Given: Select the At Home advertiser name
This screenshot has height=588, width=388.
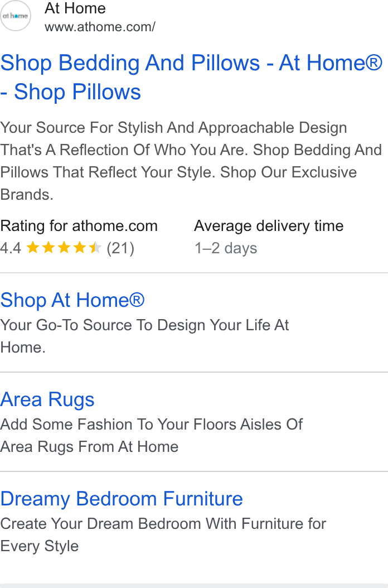Looking at the screenshot, I should coord(75,8).
